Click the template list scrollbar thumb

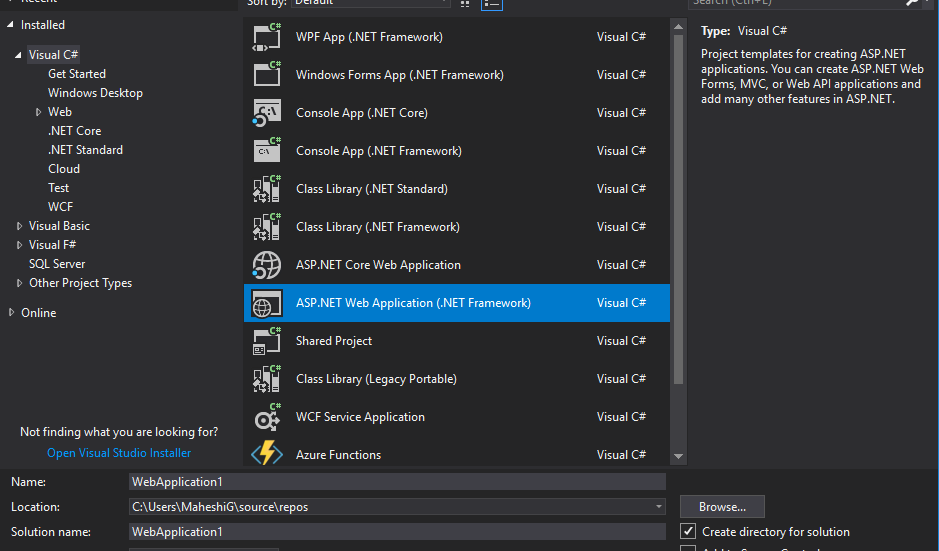pyautogui.click(x=678, y=210)
